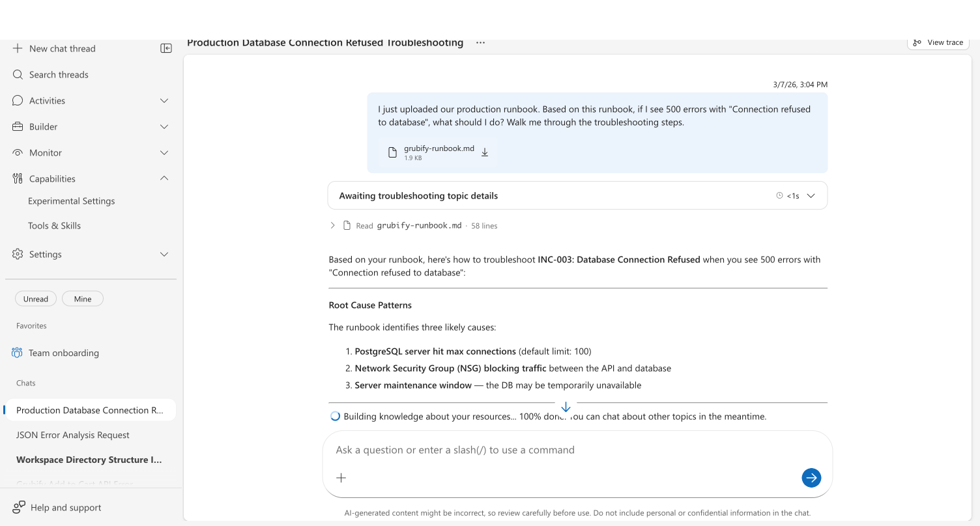
Task: Click the Production Database Connection Refused thread title
Action: click(325, 42)
